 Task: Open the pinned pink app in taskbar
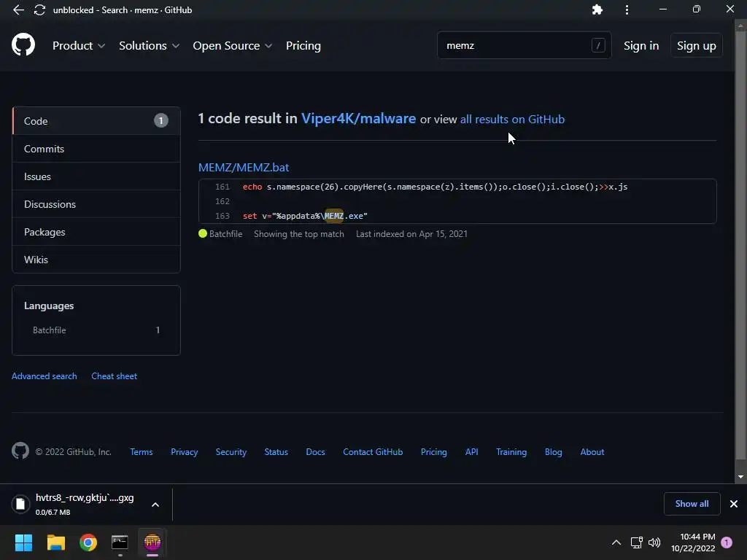152,542
